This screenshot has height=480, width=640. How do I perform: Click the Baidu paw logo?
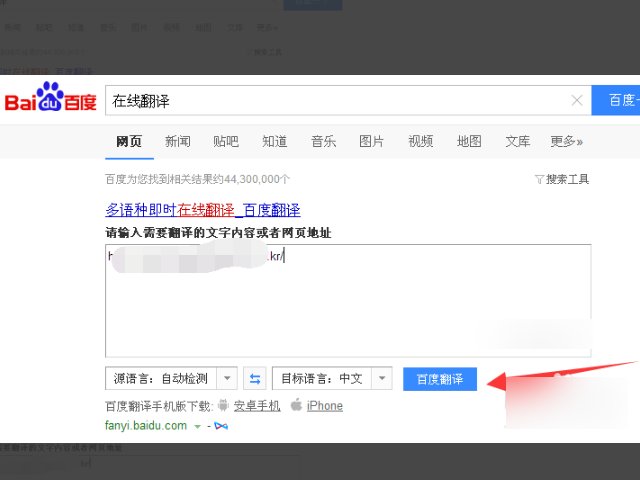pos(50,96)
